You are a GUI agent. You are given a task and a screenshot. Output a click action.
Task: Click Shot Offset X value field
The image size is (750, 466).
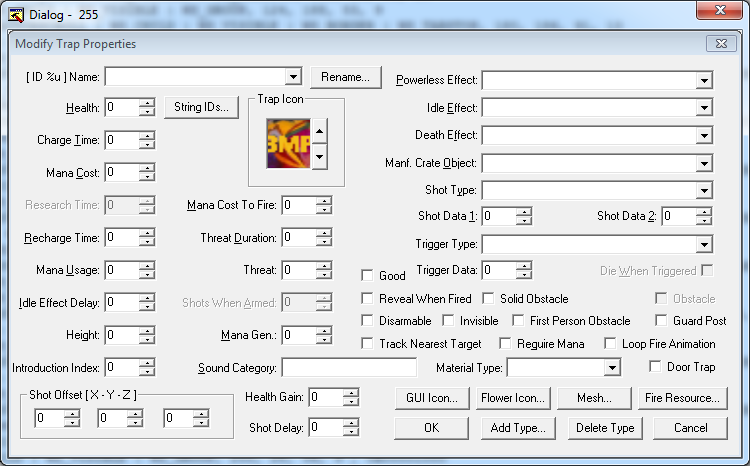point(49,418)
